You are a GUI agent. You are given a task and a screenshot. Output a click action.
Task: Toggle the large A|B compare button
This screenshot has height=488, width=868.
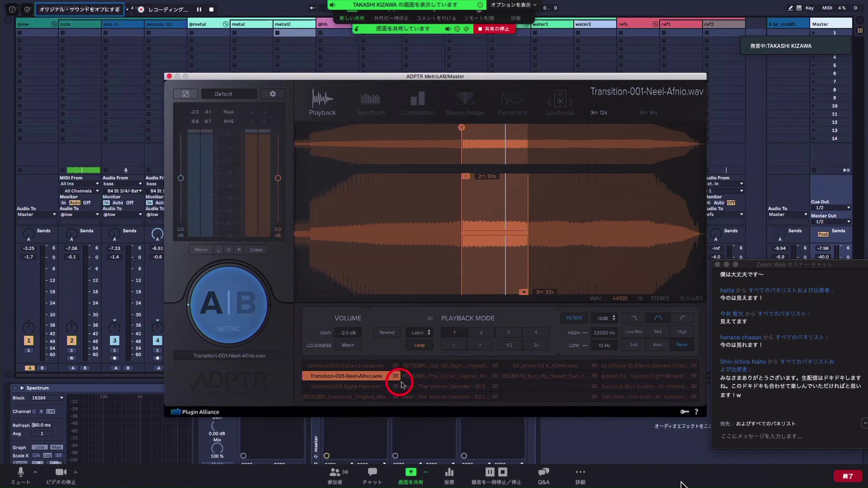(x=229, y=304)
